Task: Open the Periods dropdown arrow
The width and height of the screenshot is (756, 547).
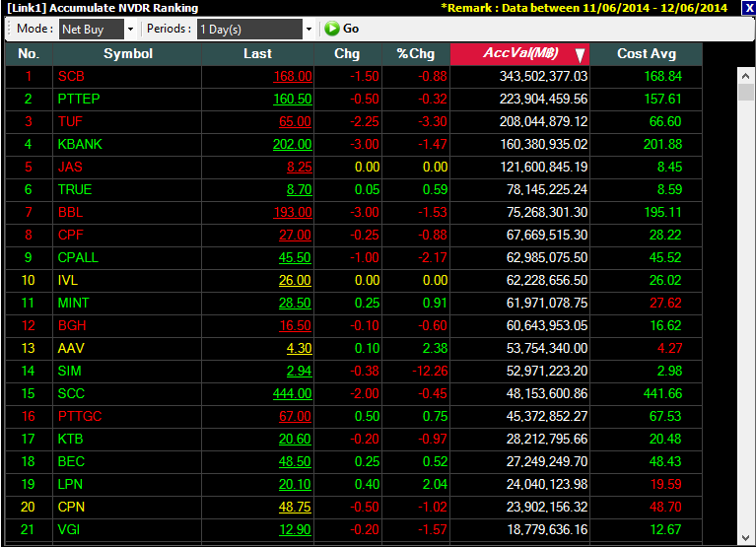Action: [x=309, y=29]
